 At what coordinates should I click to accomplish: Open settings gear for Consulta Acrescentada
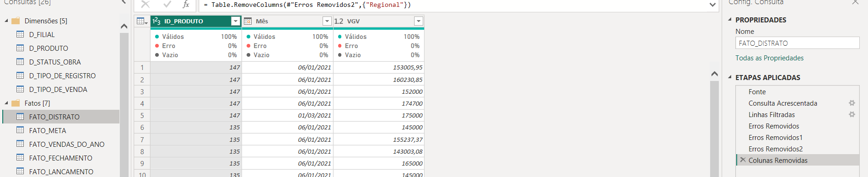click(x=852, y=103)
